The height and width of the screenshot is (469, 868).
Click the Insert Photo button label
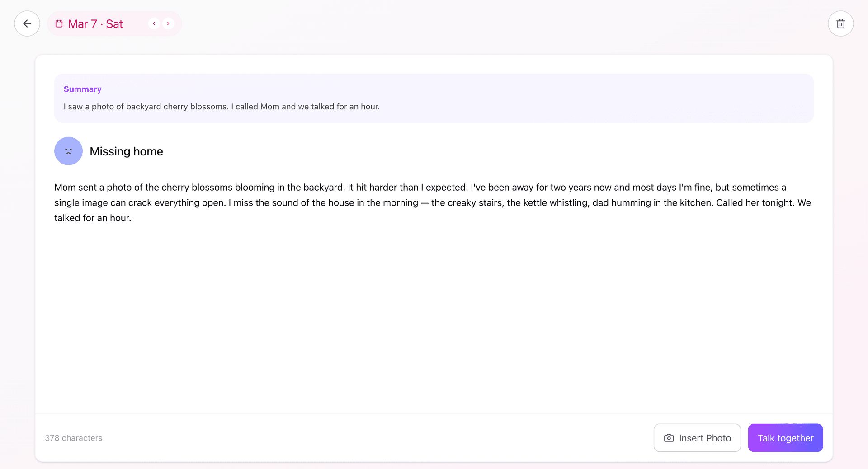[x=705, y=438]
